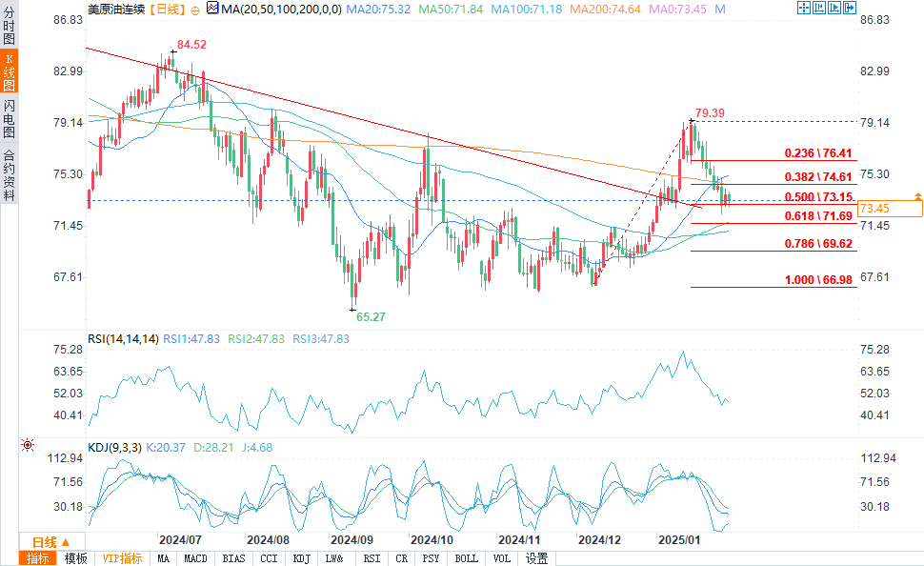Select the K线图 side tab

pos(9,71)
